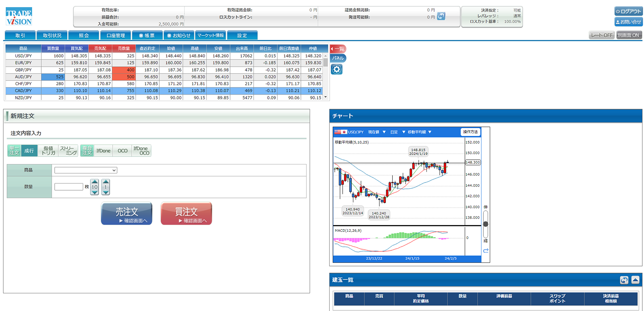Open 移動平均線 indicator dropdown in chart
The width and height of the screenshot is (644, 311).
tap(419, 132)
